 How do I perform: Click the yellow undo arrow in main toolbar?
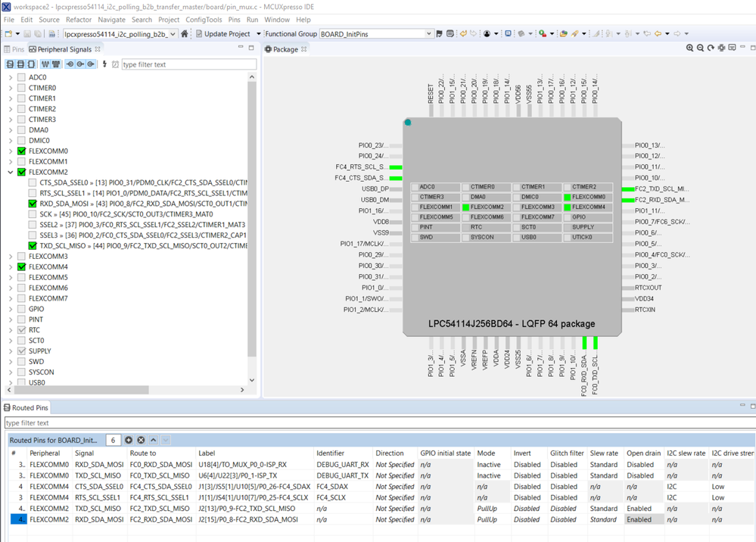tap(463, 34)
